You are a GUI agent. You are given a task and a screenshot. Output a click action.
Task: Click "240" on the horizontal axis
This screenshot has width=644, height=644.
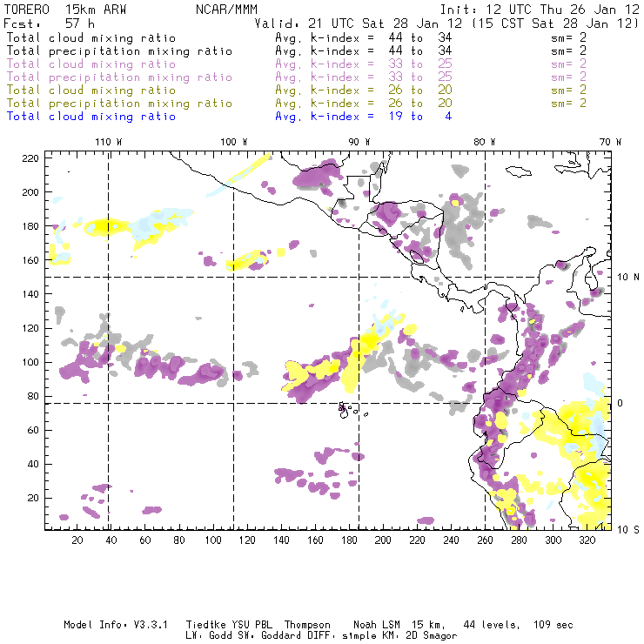(x=451, y=540)
